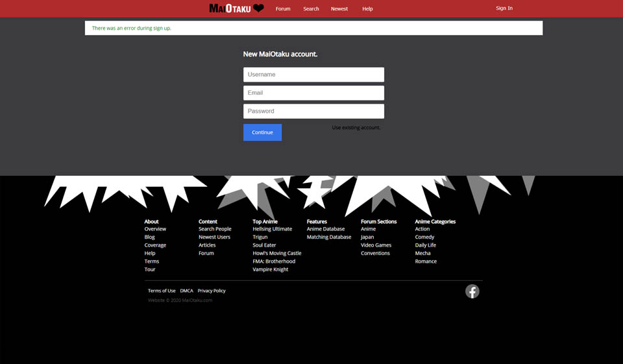The height and width of the screenshot is (364, 623).
Task: Open Matching Database in Features
Action: (x=328, y=237)
